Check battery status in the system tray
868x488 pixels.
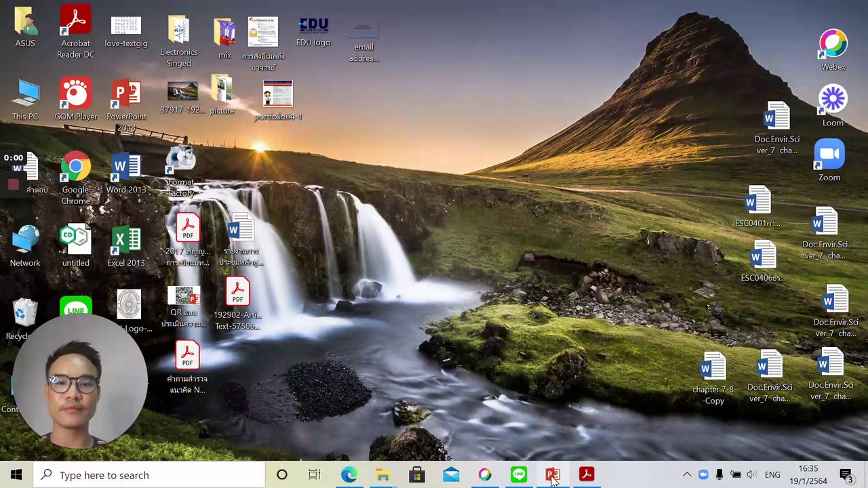pyautogui.click(x=736, y=475)
